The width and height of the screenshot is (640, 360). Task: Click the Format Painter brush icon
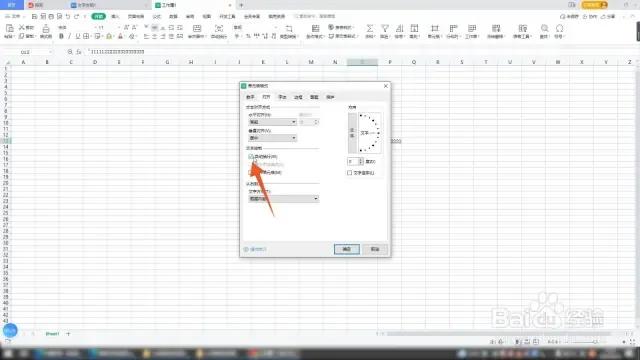click(x=46, y=29)
